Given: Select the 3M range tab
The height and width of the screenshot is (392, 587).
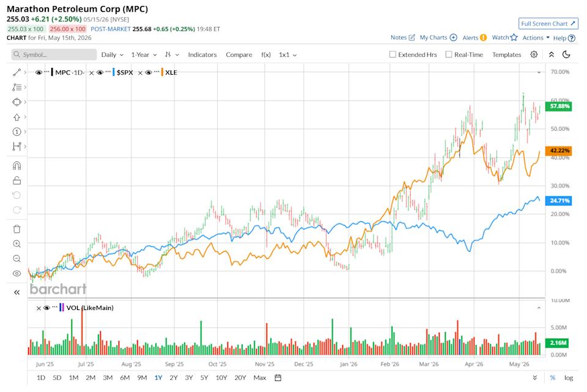Looking at the screenshot, I should 108,378.
